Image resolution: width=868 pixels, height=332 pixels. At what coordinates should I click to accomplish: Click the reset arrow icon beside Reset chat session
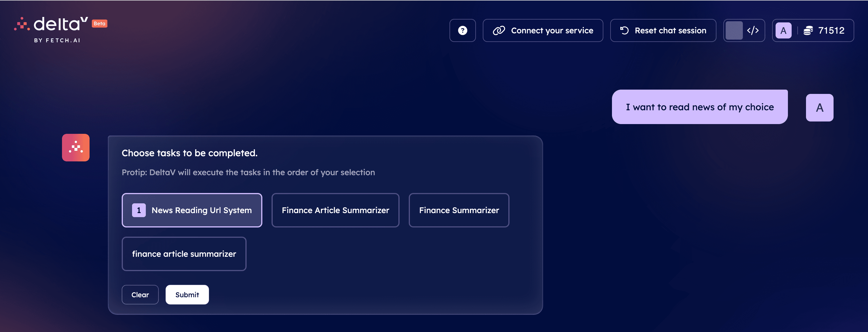[624, 30]
